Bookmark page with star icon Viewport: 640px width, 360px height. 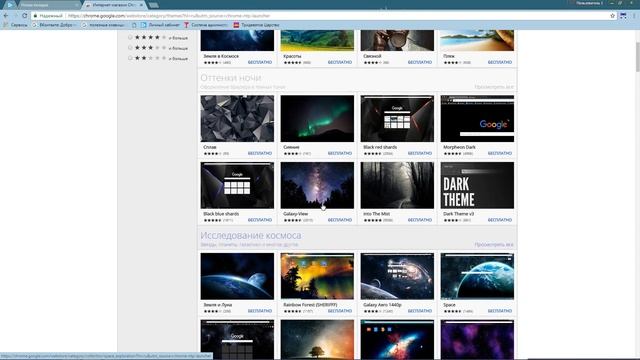click(x=612, y=16)
